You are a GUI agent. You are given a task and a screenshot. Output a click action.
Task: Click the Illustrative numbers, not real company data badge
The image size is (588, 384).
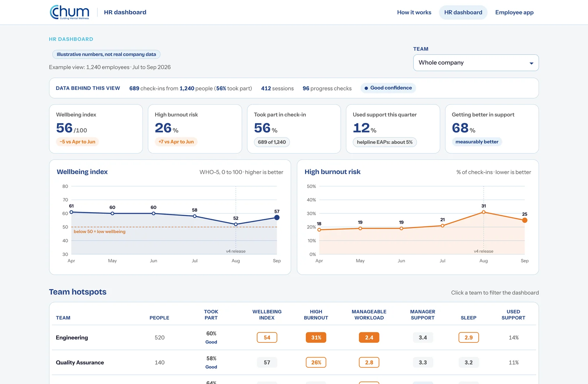(106, 54)
